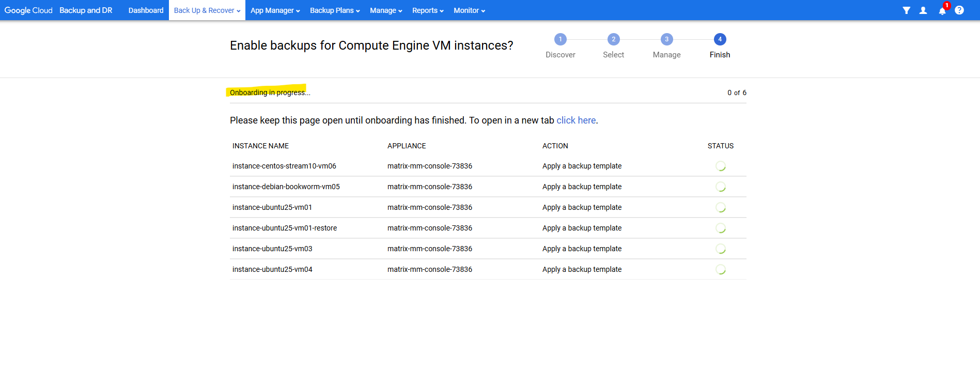Click step 1 Discover circle
980x383 pixels.
click(560, 39)
